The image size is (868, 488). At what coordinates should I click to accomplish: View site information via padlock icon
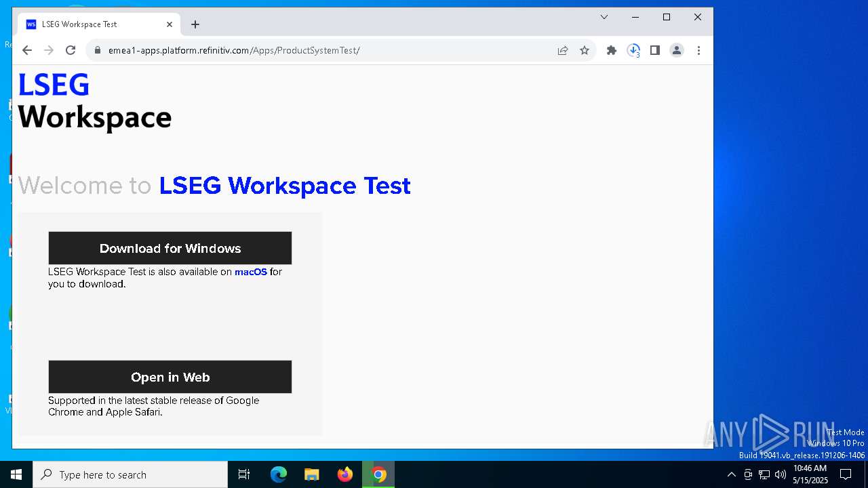(x=98, y=50)
